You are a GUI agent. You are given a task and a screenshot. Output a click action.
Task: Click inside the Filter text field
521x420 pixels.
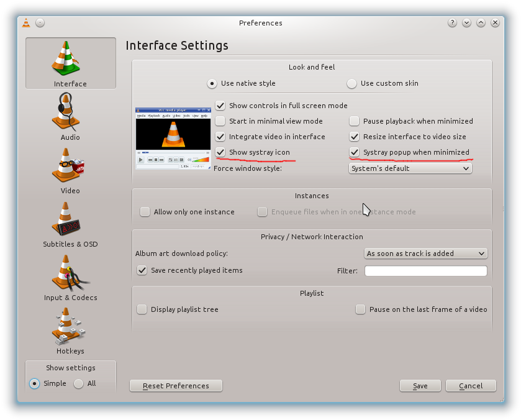425,271
